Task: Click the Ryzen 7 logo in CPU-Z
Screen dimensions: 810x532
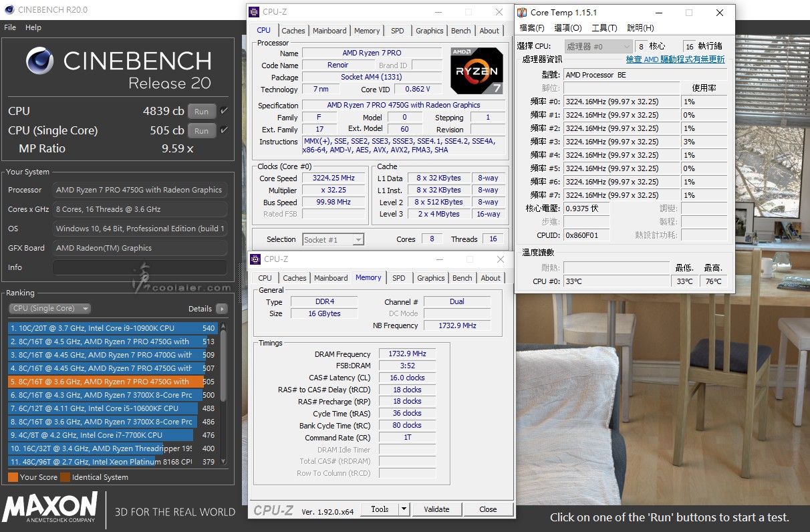Action: (477, 71)
